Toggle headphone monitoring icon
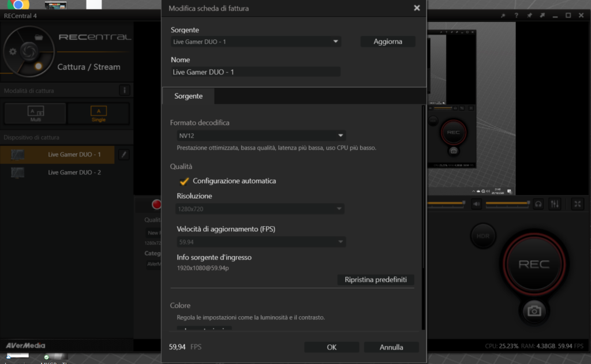Image resolution: width=591 pixels, height=364 pixels. (x=538, y=204)
